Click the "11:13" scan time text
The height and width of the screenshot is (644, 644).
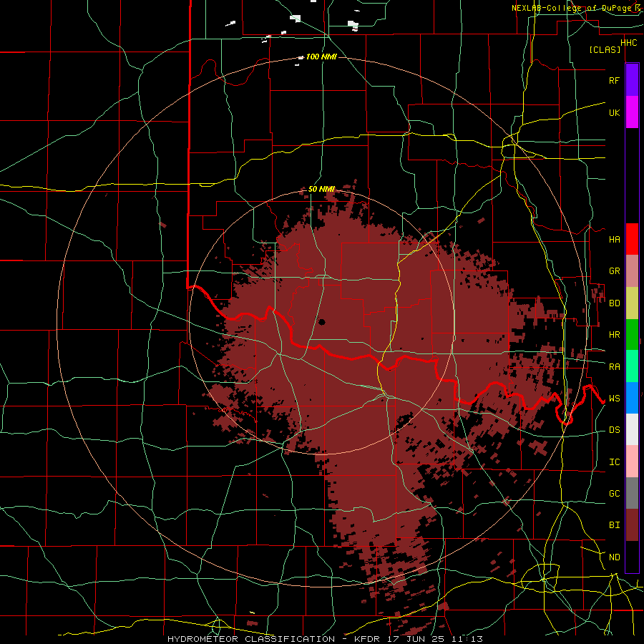coord(466,639)
